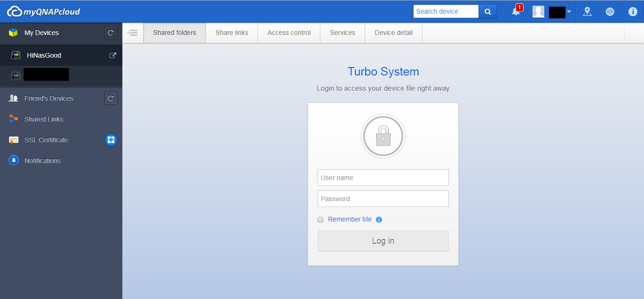Click the Shared Links icon
Screen dimensions: 644x299
pyautogui.click(x=13, y=119)
